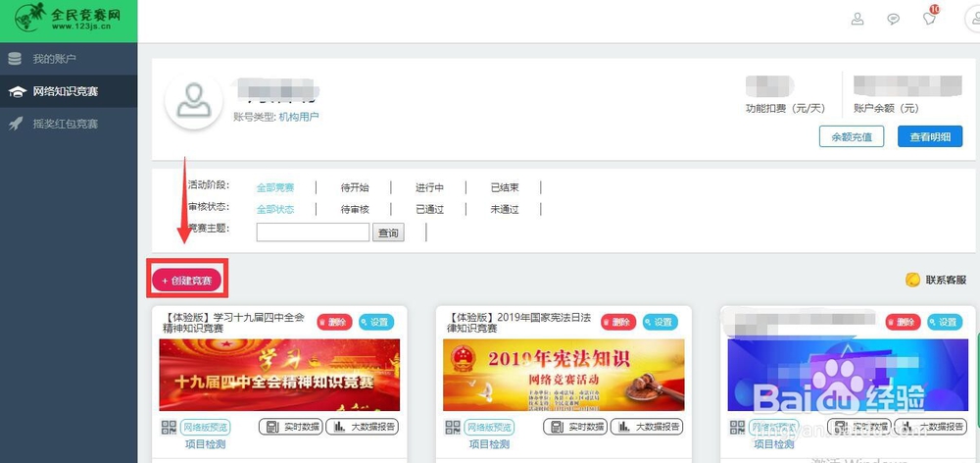The width and height of the screenshot is (980, 463).
Task: Open 设置 on the third blurred-title card
Action: pyautogui.click(x=945, y=322)
